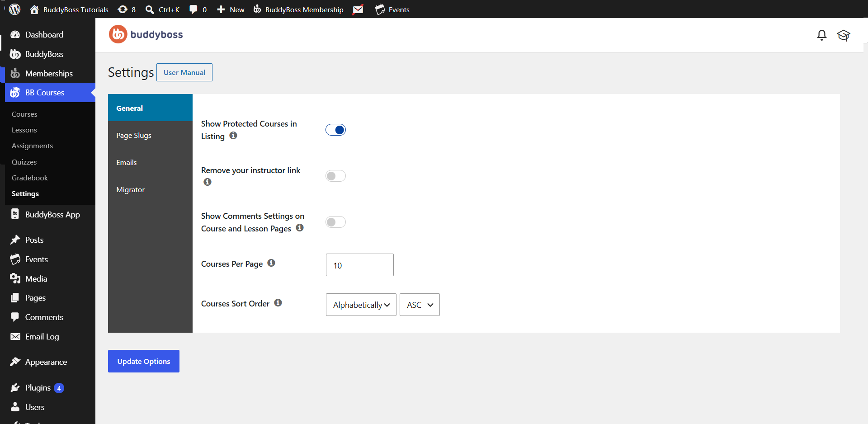Click the buddyboss logo in the header

tap(146, 34)
